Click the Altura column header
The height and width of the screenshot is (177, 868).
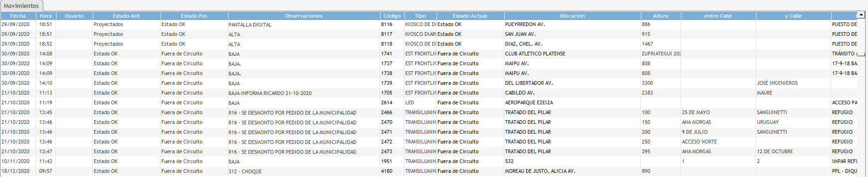pos(660,16)
